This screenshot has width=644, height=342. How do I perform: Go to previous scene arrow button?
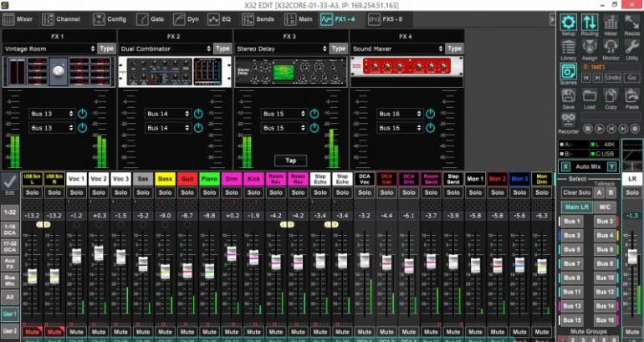coord(586,77)
